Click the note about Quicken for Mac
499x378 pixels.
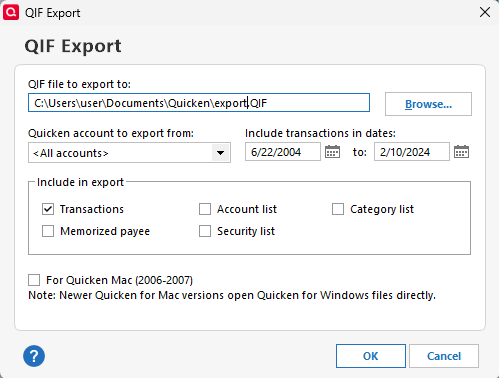pos(232,295)
